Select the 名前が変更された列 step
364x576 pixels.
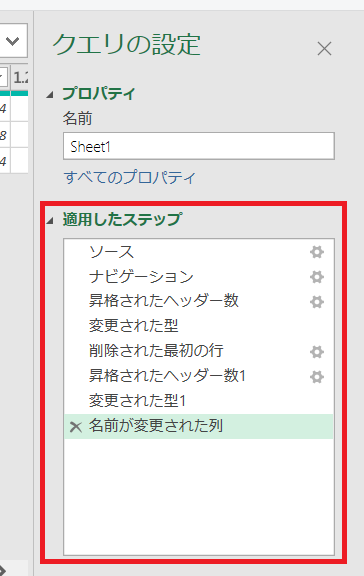(199, 426)
